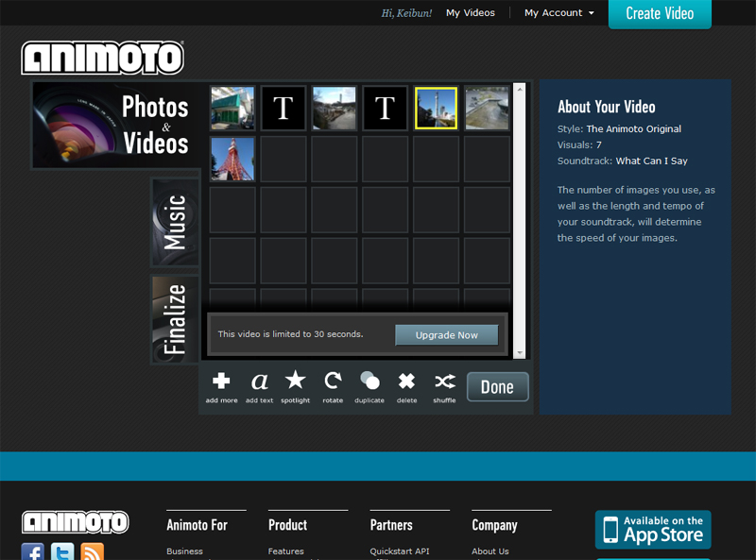Spotlight the selected image with star icon
Screen dimensions: 756x560
tap(295, 380)
